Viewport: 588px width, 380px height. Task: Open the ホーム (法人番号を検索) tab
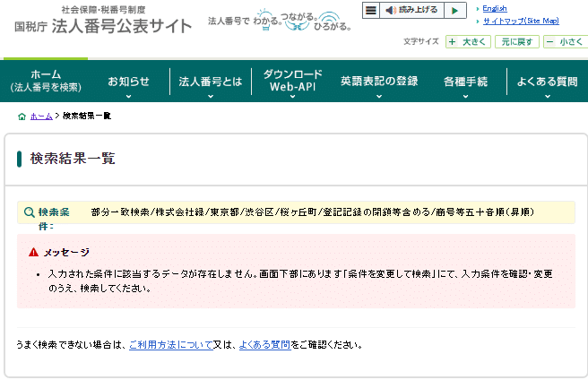45,81
